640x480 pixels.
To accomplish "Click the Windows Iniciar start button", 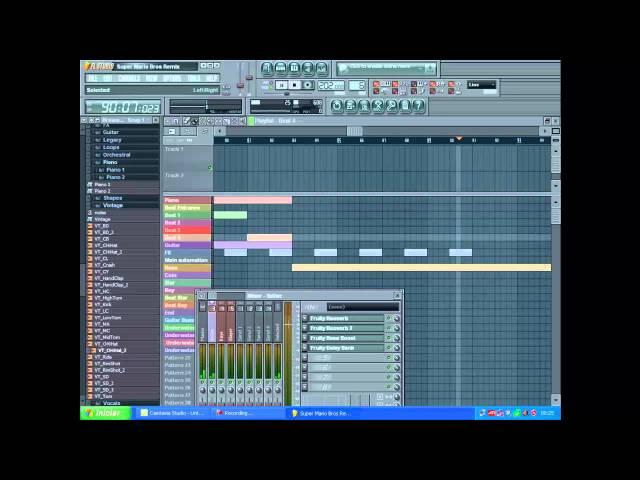I will [x=106, y=413].
